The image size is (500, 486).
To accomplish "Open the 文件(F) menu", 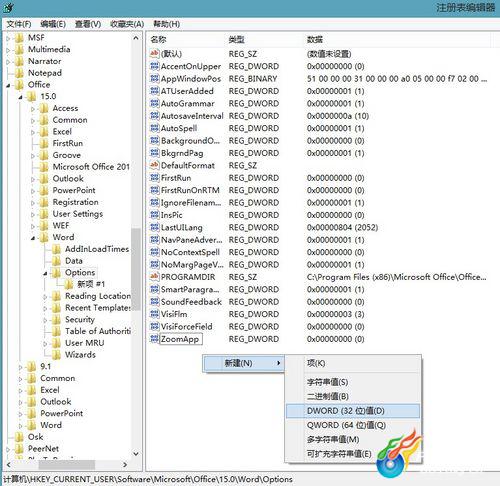I will [x=19, y=24].
